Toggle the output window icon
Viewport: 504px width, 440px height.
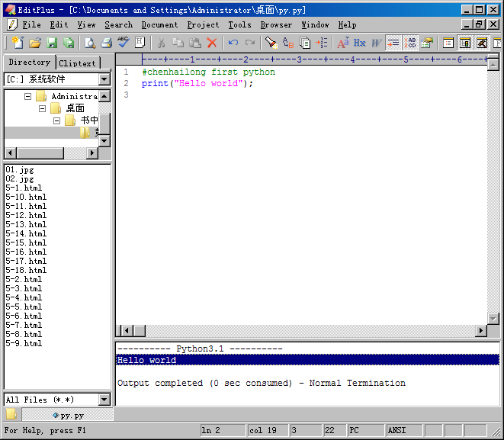click(x=481, y=43)
